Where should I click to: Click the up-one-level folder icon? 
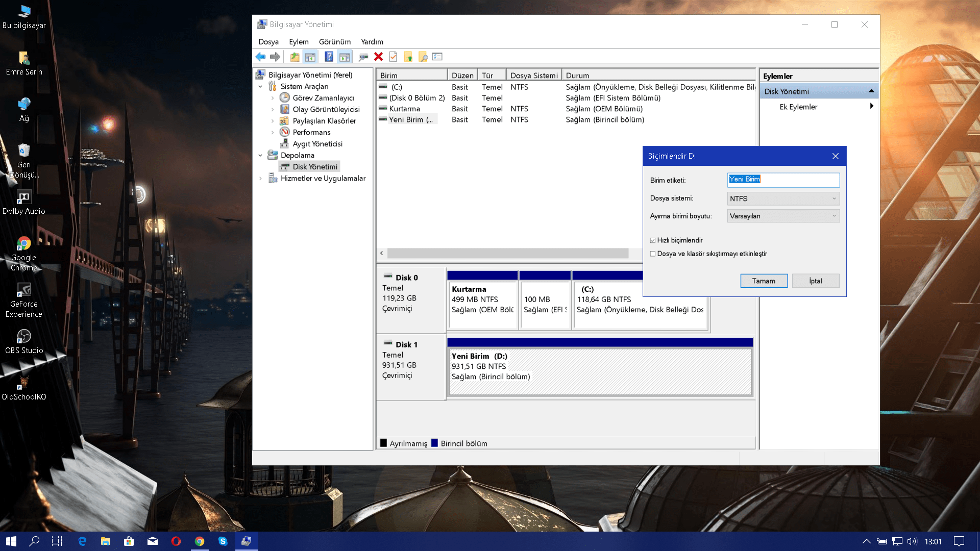295,57
